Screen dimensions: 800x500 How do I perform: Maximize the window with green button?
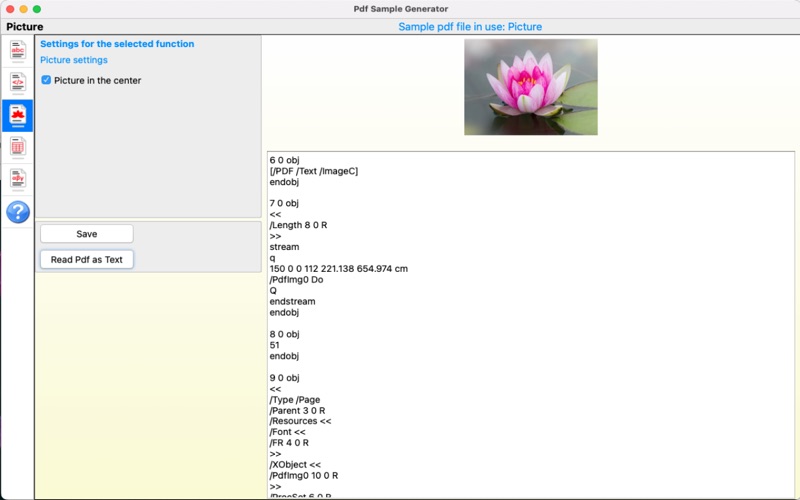pyautogui.click(x=37, y=9)
